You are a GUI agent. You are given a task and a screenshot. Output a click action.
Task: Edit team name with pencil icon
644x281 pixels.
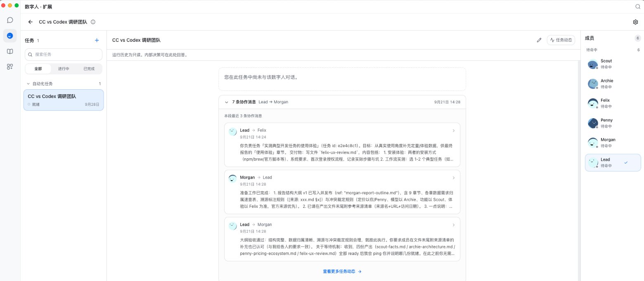539,40
